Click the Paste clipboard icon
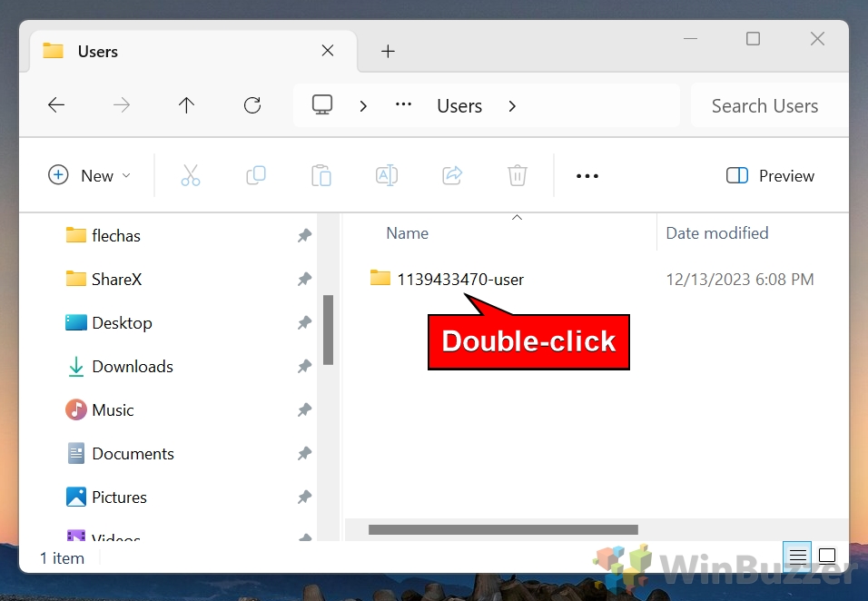 [x=321, y=175]
